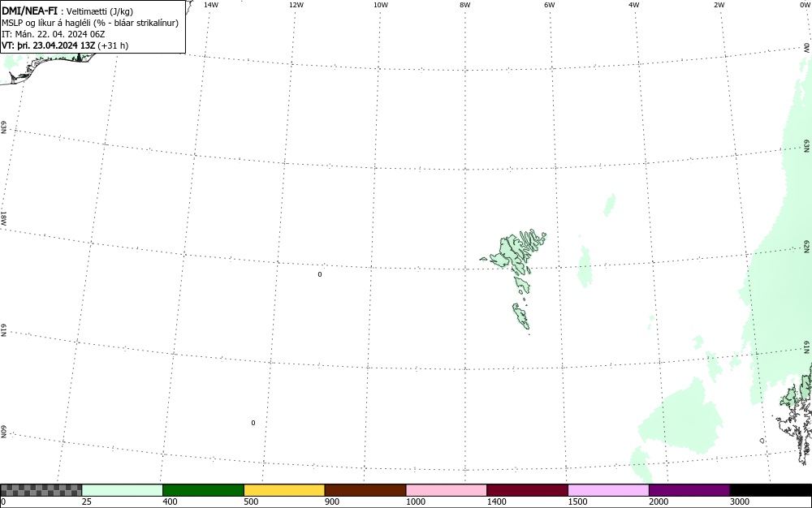
Task: Click the 62N latitude label
Action: point(807,247)
